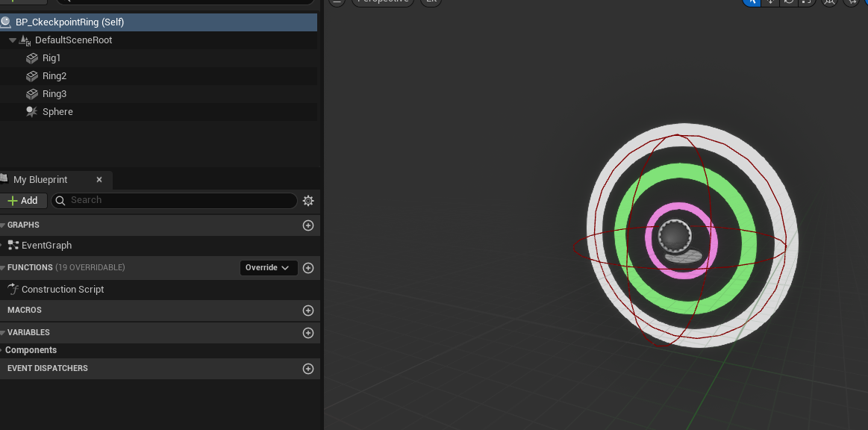
Task: Switch to the My Blueprint tab
Action: [40, 180]
